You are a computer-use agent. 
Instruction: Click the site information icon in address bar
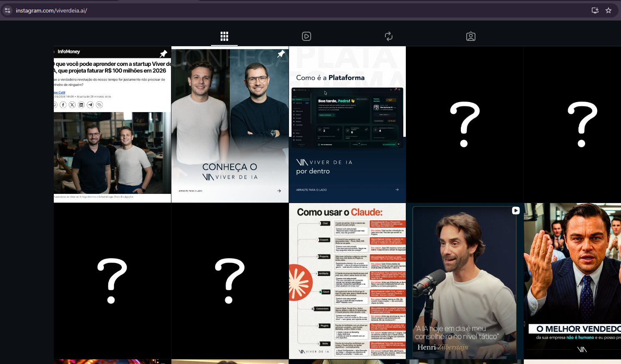coord(8,10)
